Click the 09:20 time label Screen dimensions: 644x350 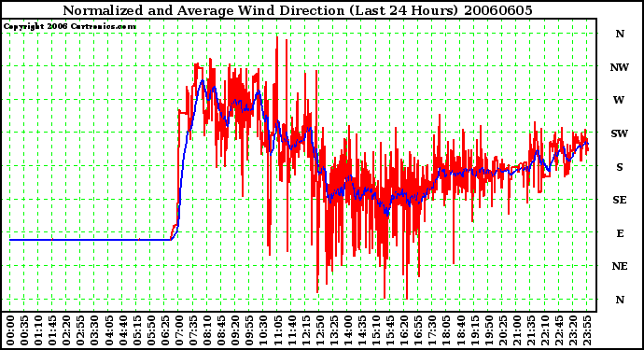click(x=235, y=330)
